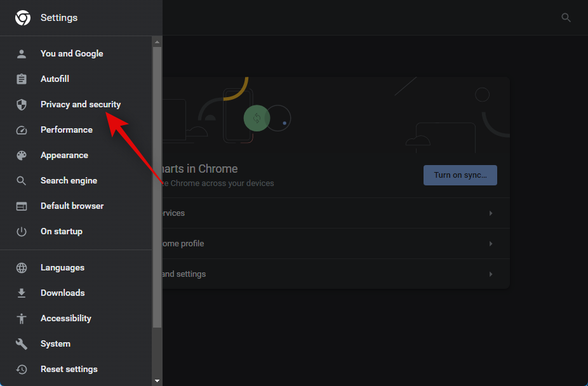Click the Performance gauge icon

(22, 130)
